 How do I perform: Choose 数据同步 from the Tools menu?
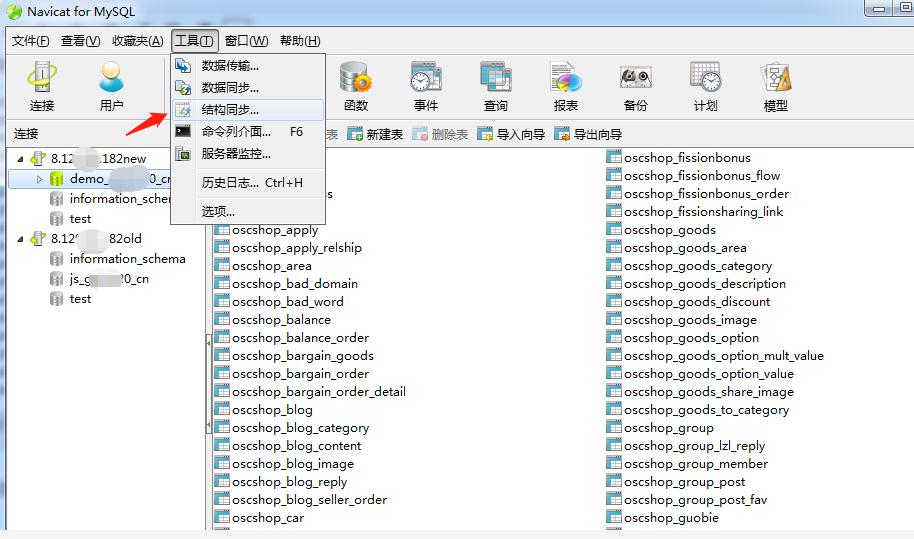pos(248,87)
